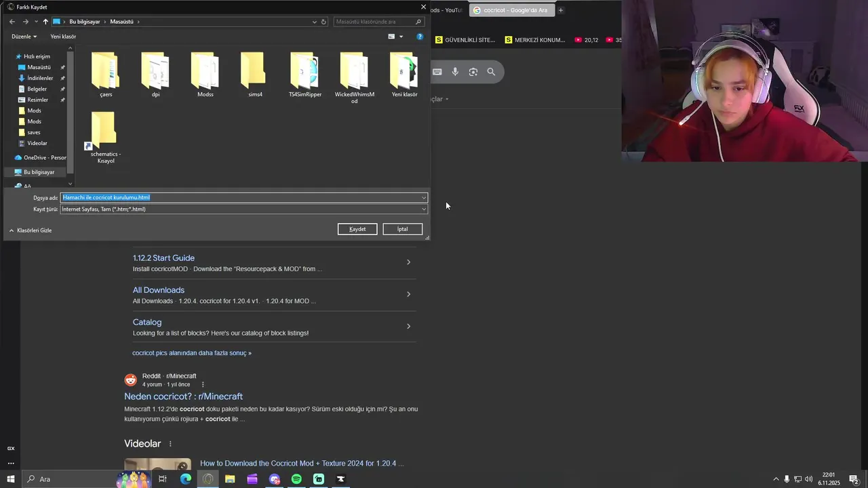Screen dimensions: 868x488
Task: Expand the address bar history dropdown
Action: click(x=314, y=22)
